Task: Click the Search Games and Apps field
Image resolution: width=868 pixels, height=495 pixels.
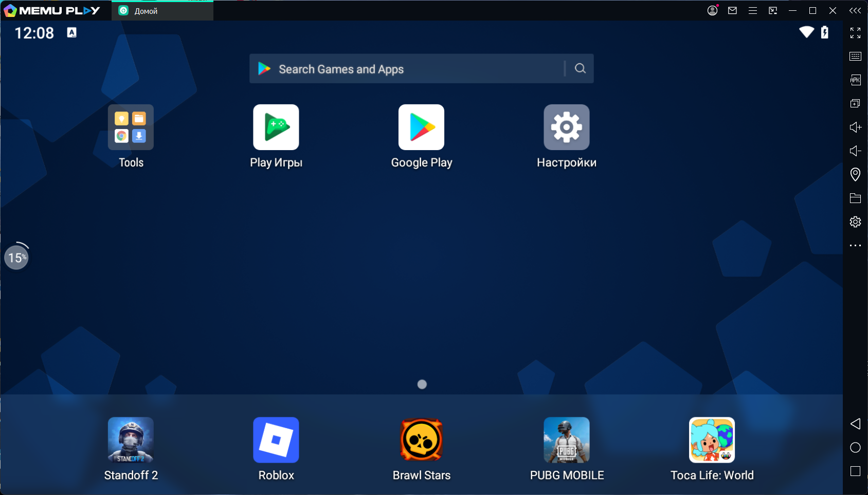Action: tap(406, 69)
